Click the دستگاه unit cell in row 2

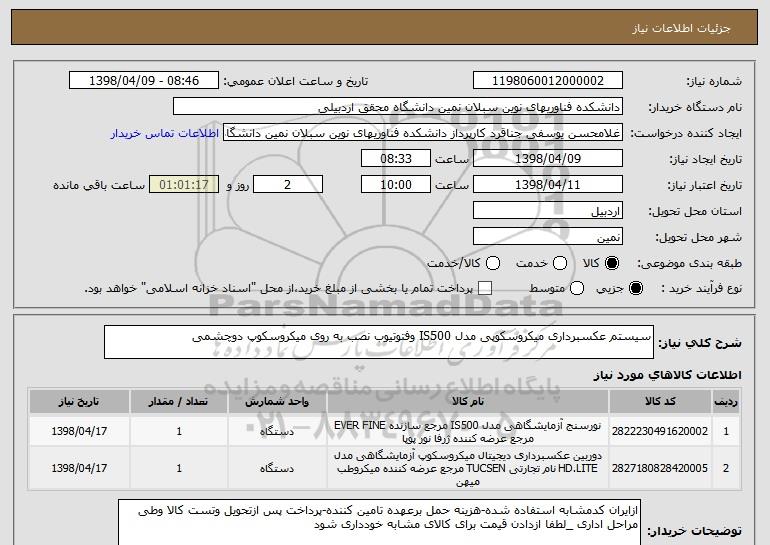[x=277, y=468]
